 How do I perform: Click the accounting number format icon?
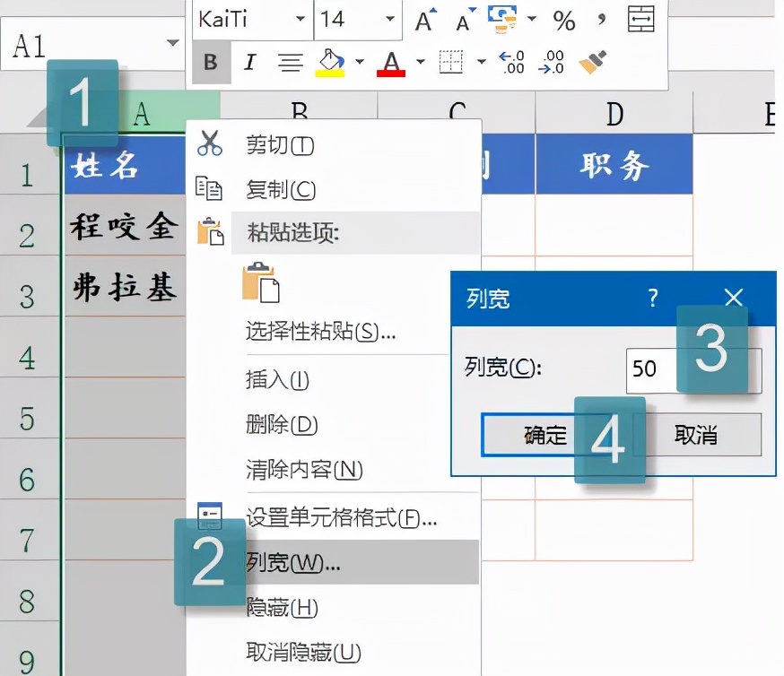(502, 20)
